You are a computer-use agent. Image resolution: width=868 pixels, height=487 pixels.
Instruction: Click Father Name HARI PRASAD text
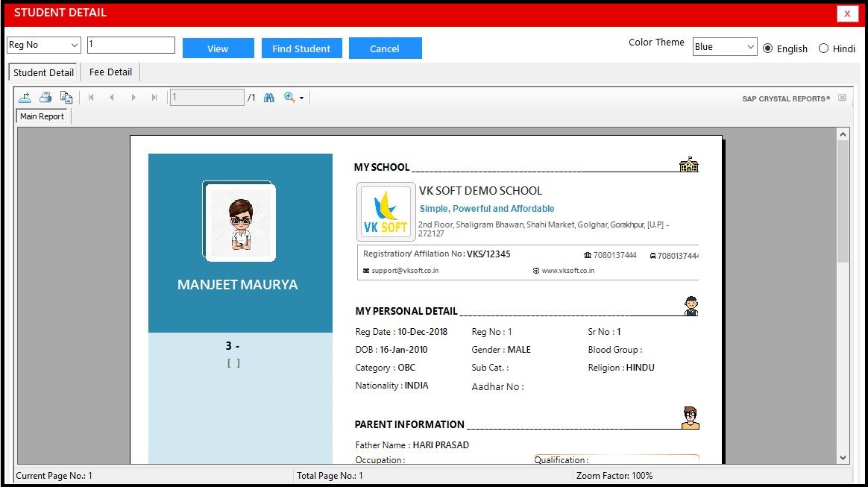pyautogui.click(x=412, y=445)
